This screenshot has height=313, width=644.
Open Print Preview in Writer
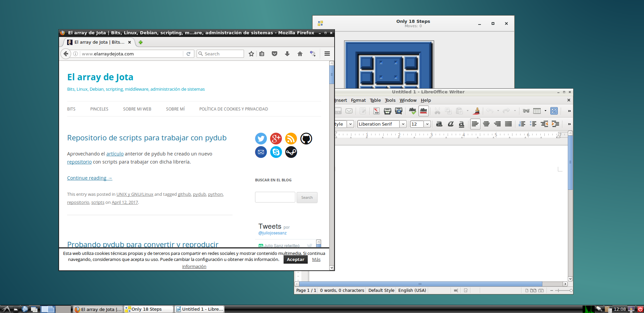399,111
